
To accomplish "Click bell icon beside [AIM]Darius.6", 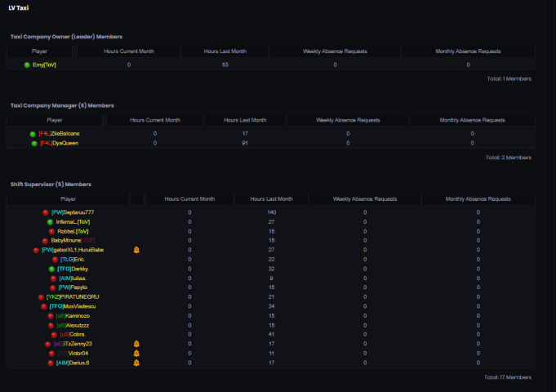I will point(136,363).
